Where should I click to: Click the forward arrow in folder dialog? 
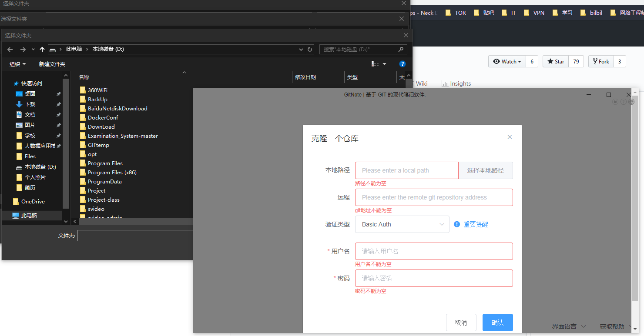[x=23, y=50]
